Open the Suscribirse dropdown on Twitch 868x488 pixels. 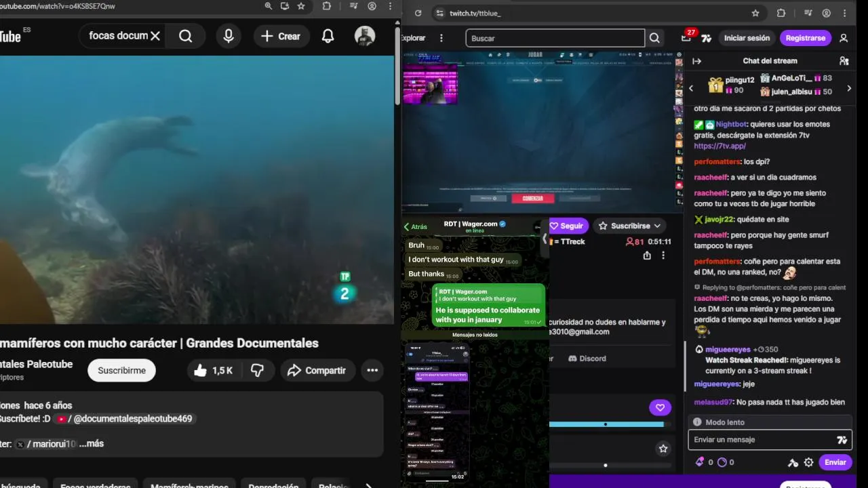click(630, 226)
